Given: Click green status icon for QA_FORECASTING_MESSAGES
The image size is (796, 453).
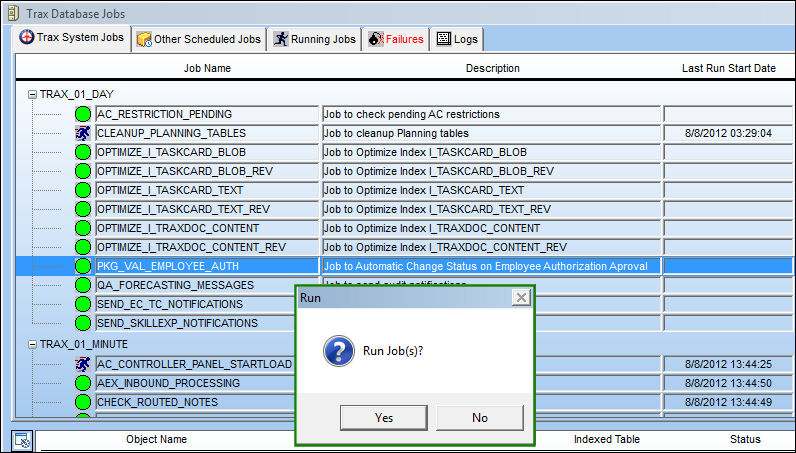Looking at the screenshot, I should 83,285.
